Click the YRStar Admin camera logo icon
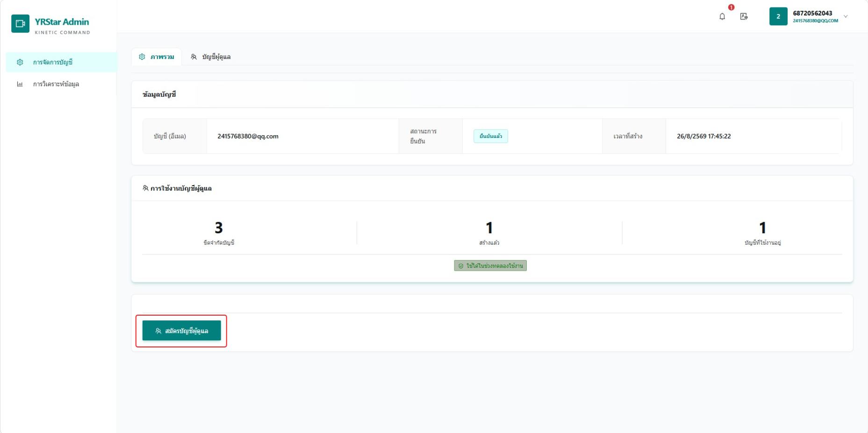Screen dimensions: 868x433 coord(20,23)
